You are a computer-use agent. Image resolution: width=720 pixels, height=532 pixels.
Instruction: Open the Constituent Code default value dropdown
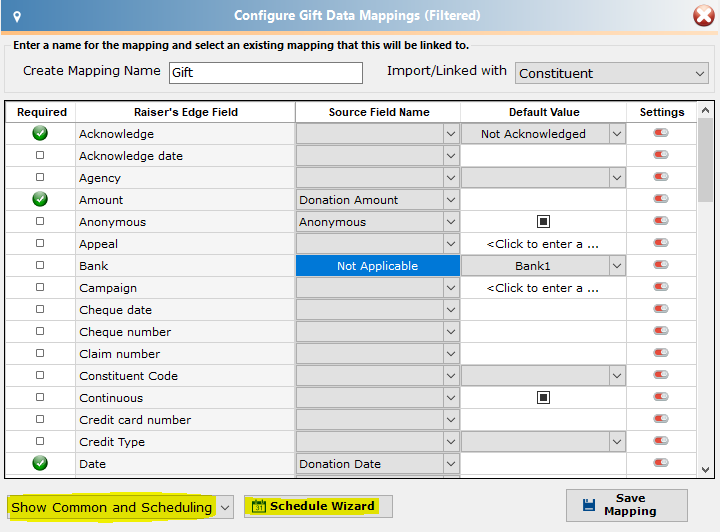coord(617,376)
